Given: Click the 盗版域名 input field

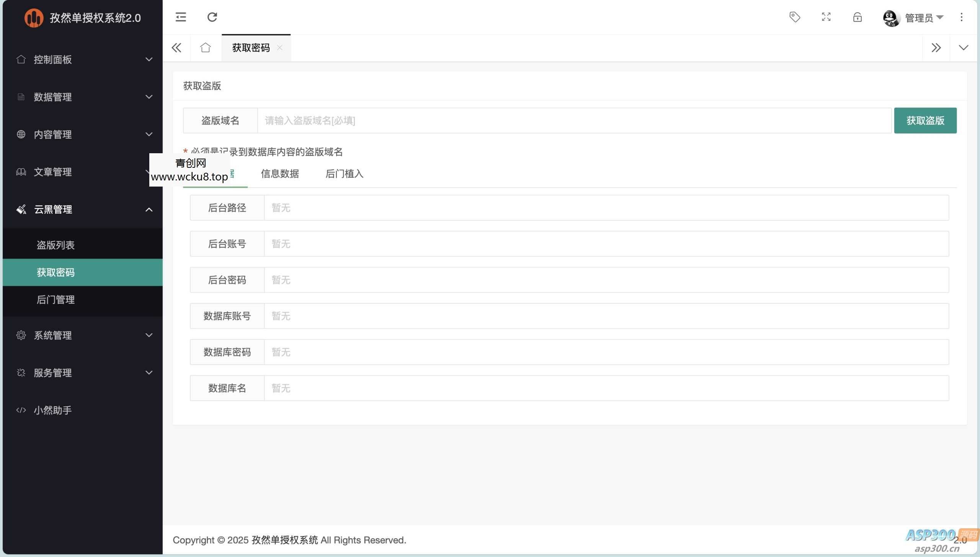Looking at the screenshot, I should [536, 120].
